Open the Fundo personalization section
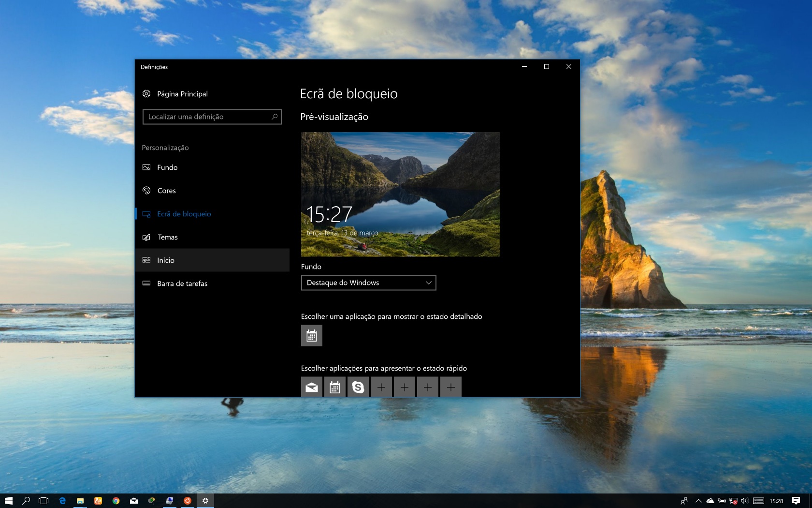This screenshot has width=812, height=508. tap(167, 167)
